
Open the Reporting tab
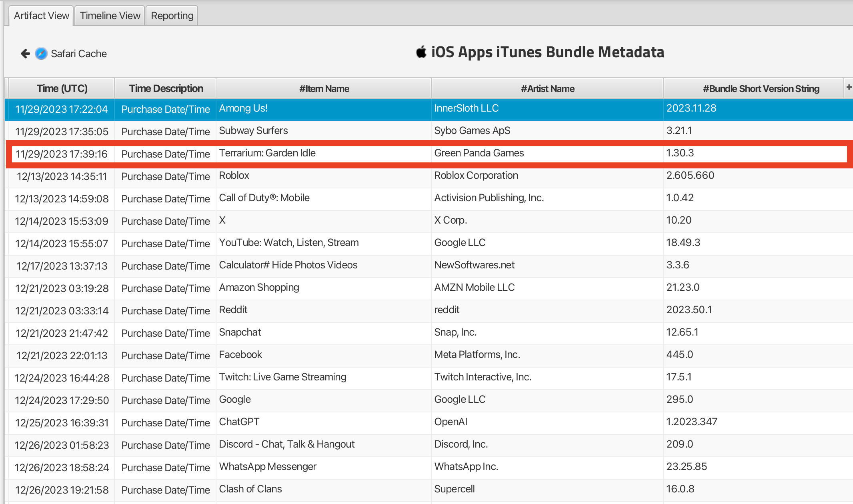[172, 16]
